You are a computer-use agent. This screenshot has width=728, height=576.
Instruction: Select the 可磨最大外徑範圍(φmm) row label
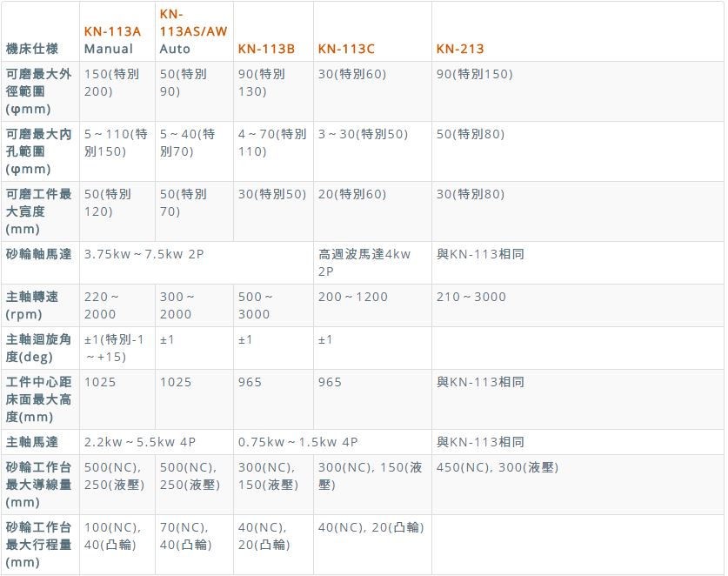pyautogui.click(x=38, y=91)
